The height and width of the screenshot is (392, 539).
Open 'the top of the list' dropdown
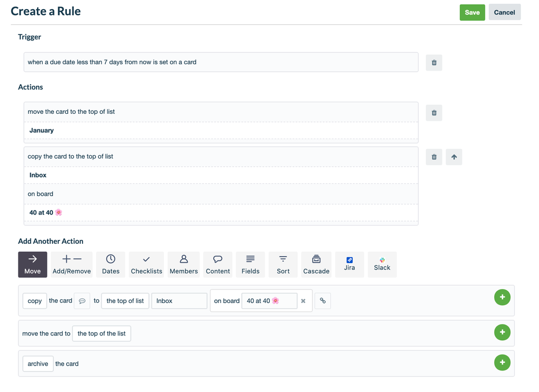[102, 334]
